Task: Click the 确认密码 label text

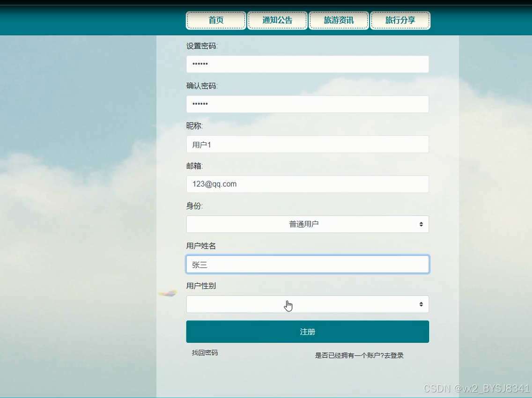Action: point(202,86)
